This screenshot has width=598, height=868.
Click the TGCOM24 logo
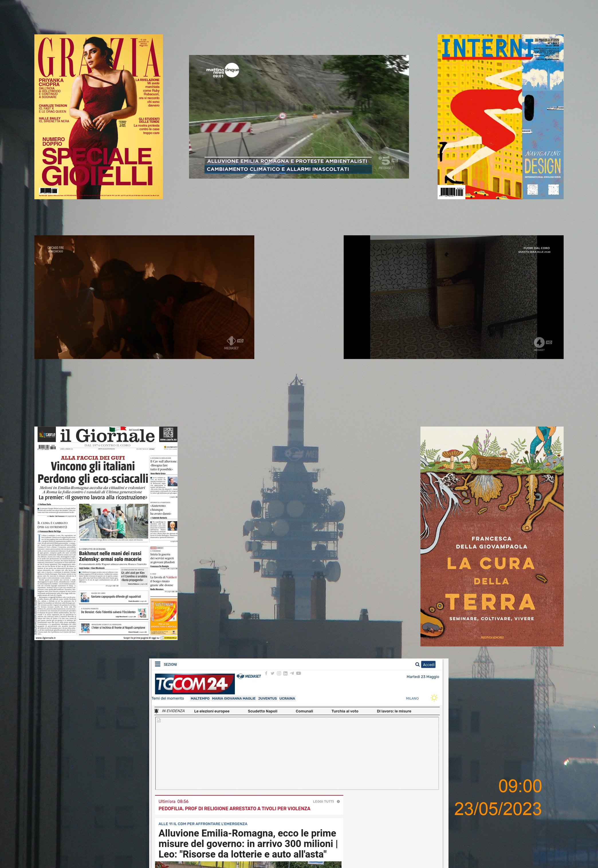[x=194, y=684]
